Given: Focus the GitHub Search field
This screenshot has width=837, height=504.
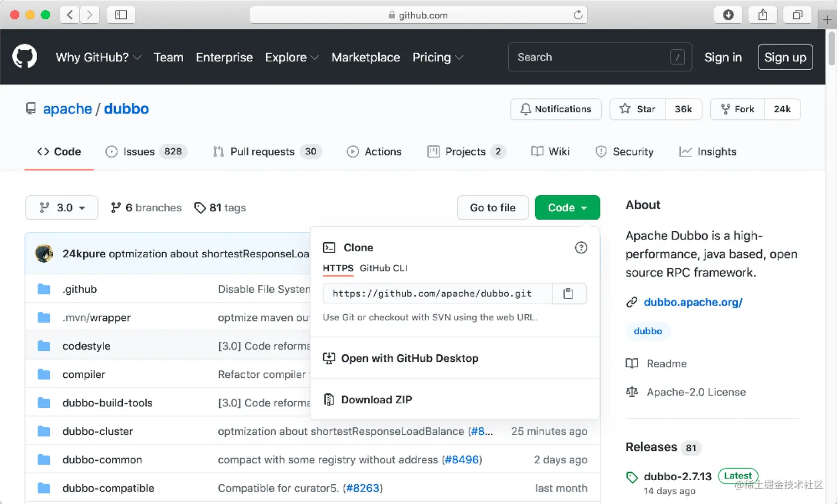Looking at the screenshot, I should [x=600, y=57].
